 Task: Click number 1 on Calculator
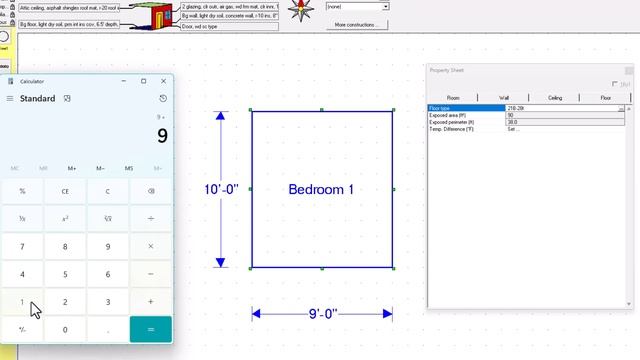22,302
